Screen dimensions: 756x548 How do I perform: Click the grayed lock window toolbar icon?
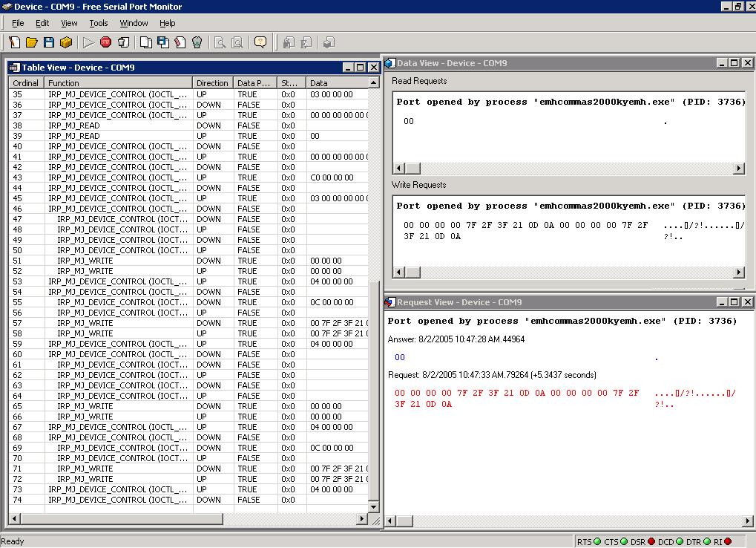coord(289,42)
